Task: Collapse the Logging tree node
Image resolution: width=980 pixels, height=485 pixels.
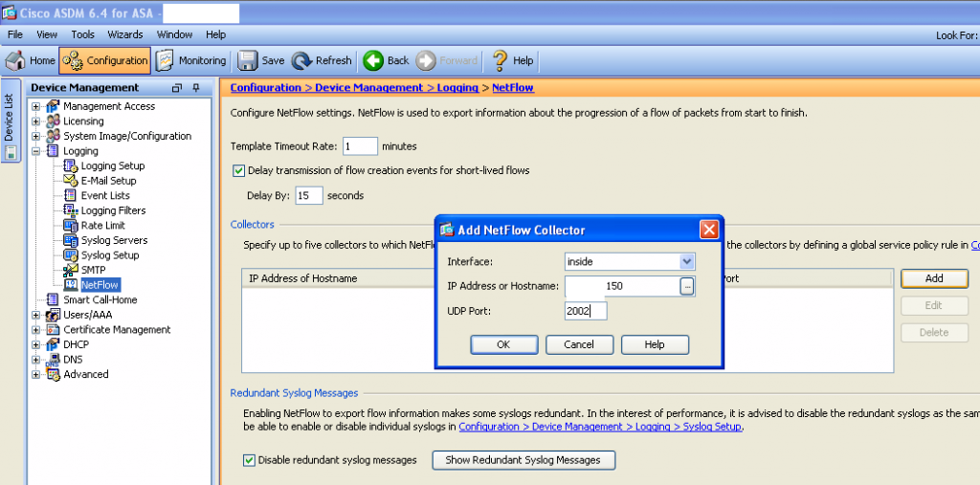Action: (36, 151)
